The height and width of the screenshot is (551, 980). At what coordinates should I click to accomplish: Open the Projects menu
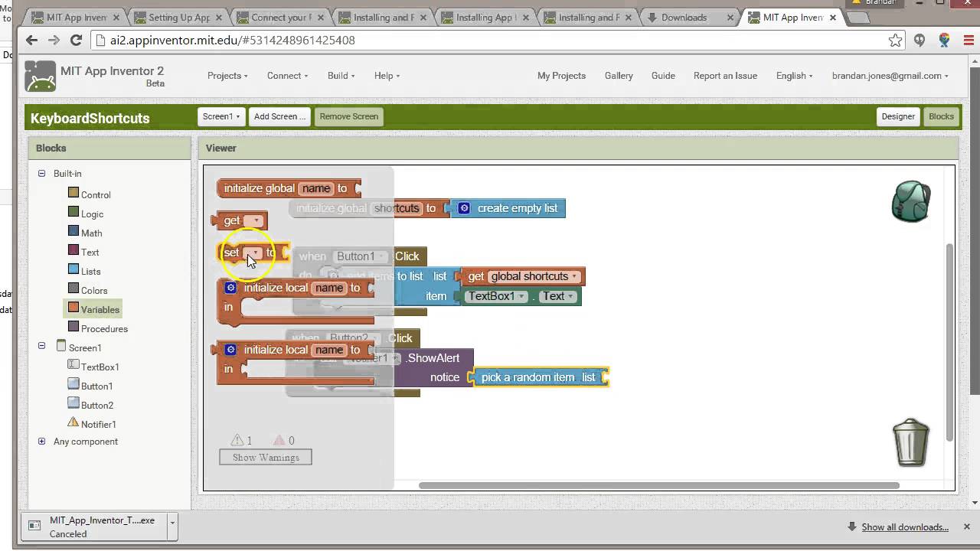pos(227,76)
